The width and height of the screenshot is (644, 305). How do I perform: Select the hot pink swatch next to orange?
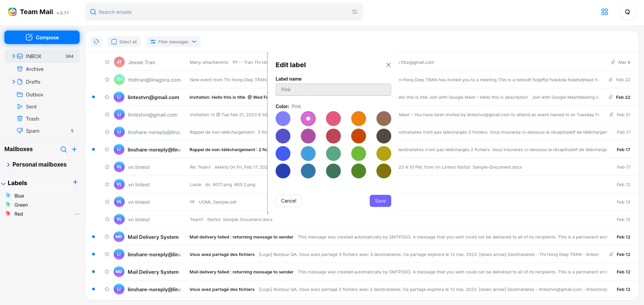(x=333, y=119)
